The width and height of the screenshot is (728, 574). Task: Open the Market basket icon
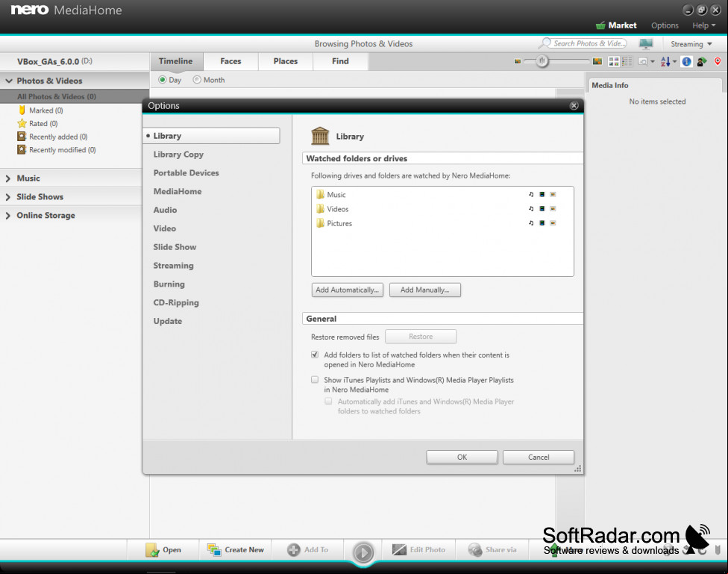pyautogui.click(x=600, y=25)
